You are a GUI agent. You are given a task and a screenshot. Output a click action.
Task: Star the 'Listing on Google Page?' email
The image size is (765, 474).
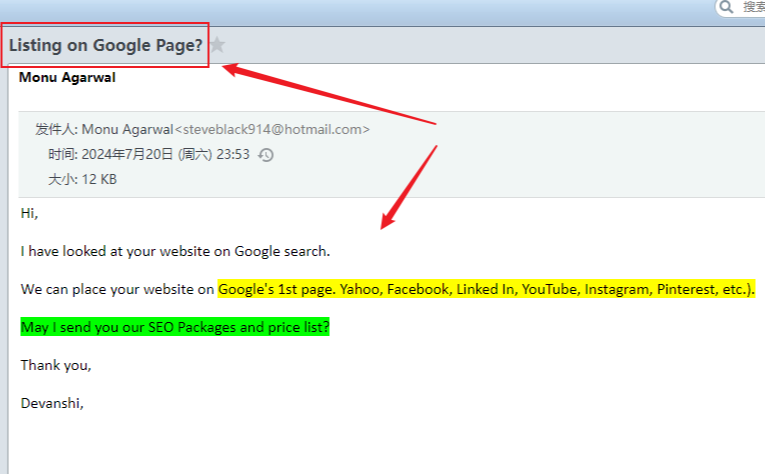[x=218, y=45]
